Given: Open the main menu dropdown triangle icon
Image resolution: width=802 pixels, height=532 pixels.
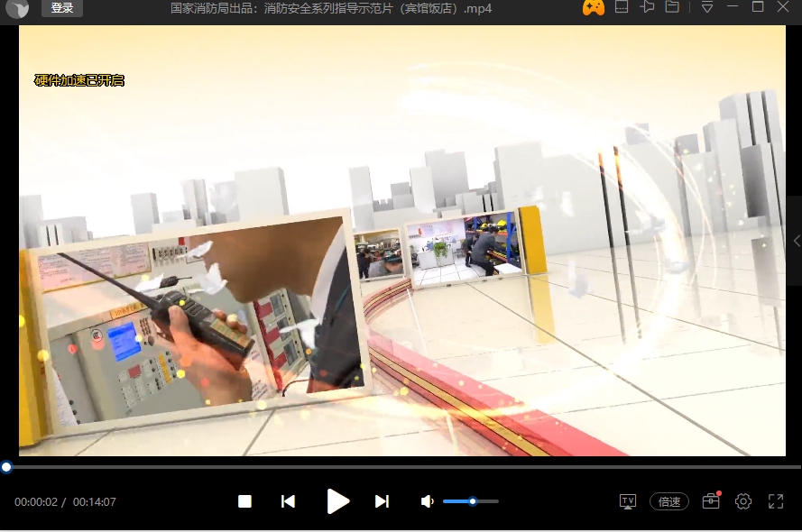Looking at the screenshot, I should click(x=707, y=7).
